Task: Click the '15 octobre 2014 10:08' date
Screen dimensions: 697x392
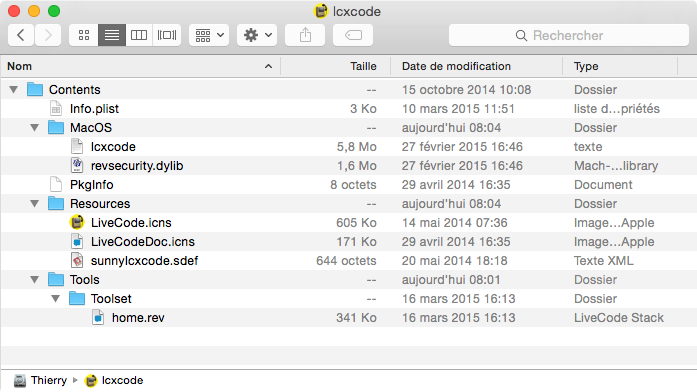Action: tap(466, 90)
